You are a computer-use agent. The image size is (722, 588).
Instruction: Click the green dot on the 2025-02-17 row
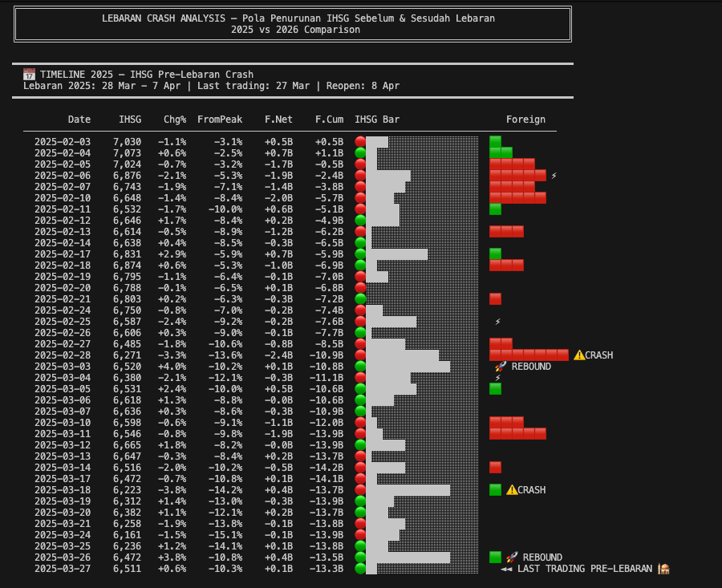coord(360,254)
